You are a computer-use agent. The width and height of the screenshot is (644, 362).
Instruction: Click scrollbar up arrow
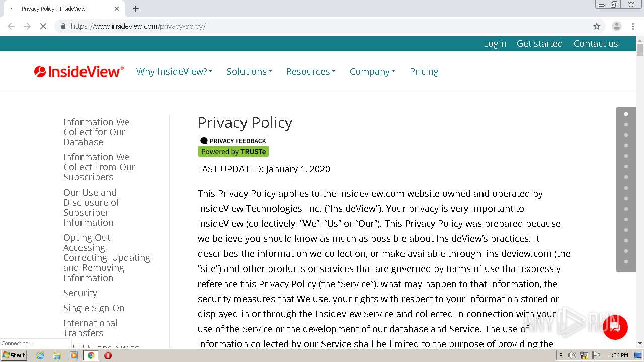[x=640, y=40]
